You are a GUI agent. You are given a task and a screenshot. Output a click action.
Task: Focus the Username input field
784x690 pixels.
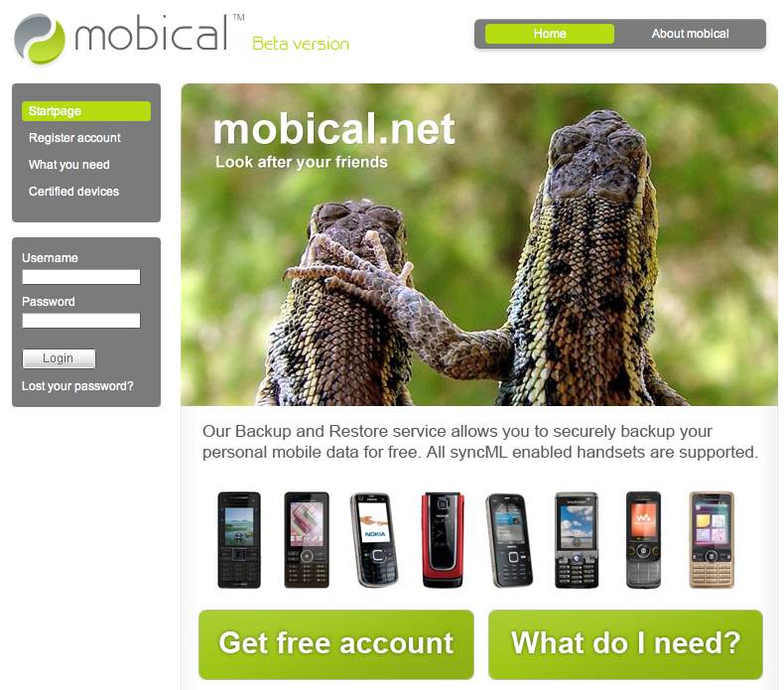(81, 277)
